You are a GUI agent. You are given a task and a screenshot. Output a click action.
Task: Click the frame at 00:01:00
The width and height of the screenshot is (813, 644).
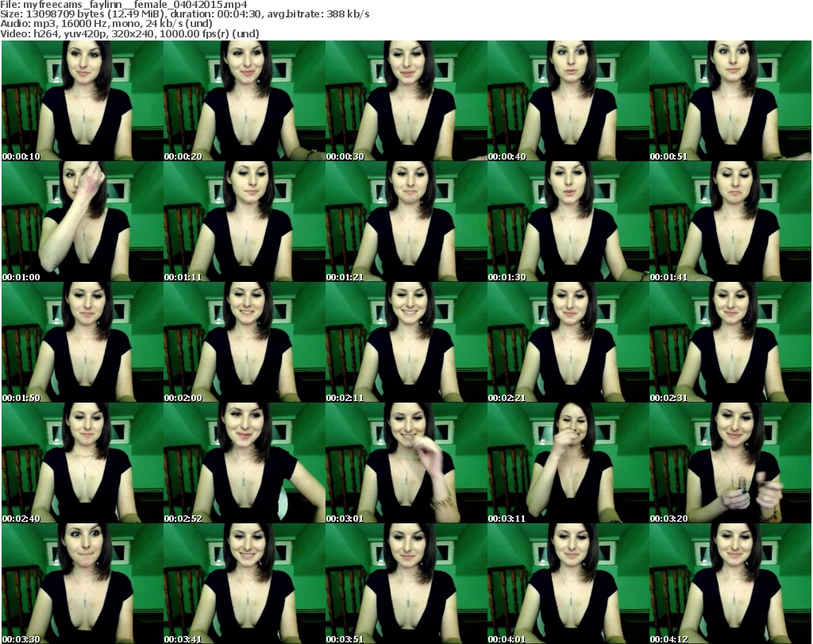click(82, 222)
